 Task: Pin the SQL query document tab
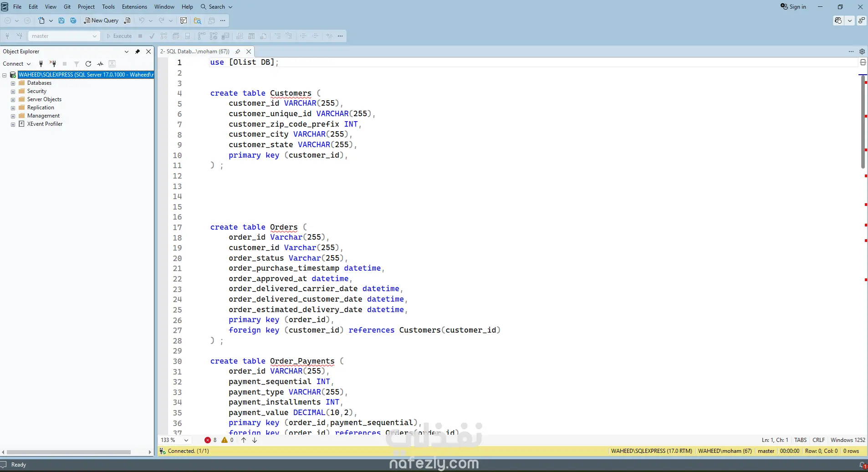tap(238, 51)
